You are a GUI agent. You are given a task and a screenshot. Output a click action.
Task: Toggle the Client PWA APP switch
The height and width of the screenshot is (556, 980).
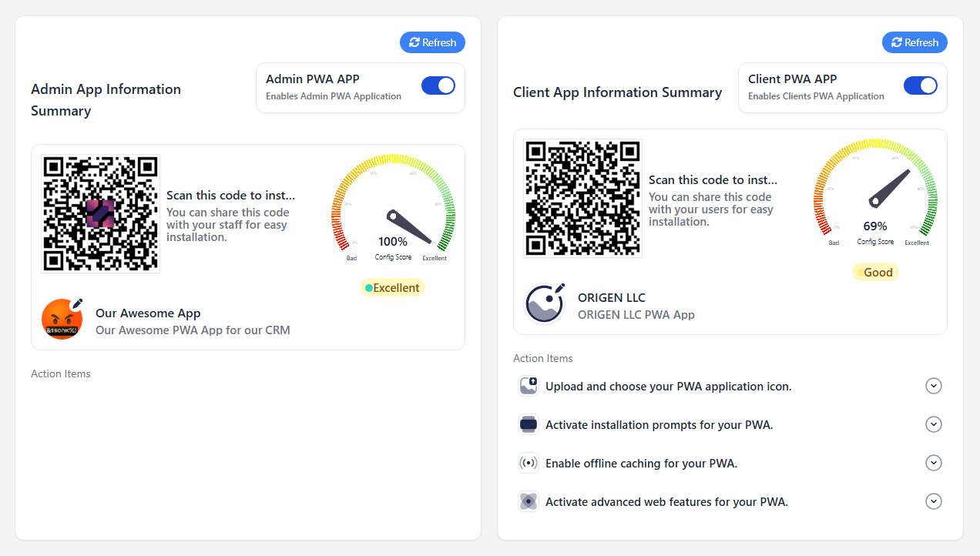pyautogui.click(x=921, y=85)
